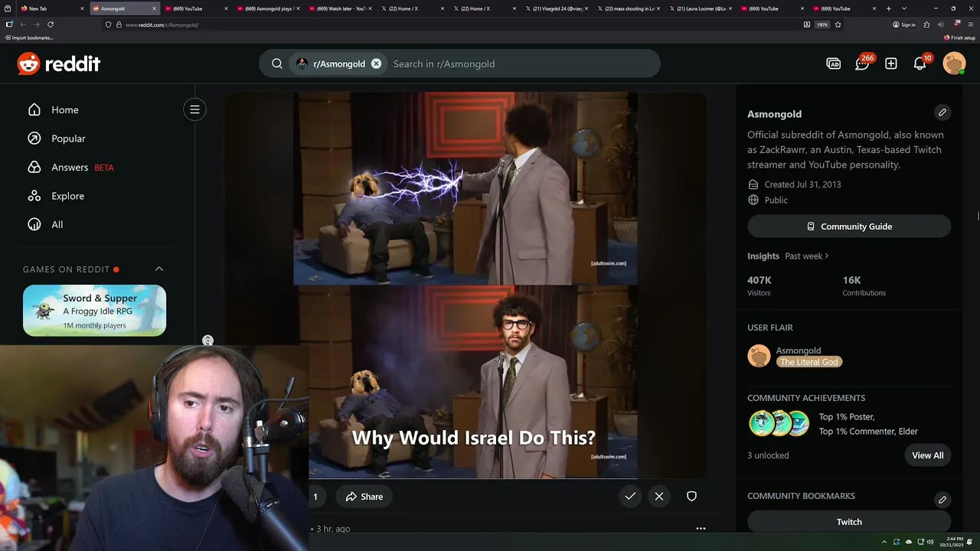Switch to the New Tab browser tab
The width and height of the screenshot is (980, 551).
(51, 8)
